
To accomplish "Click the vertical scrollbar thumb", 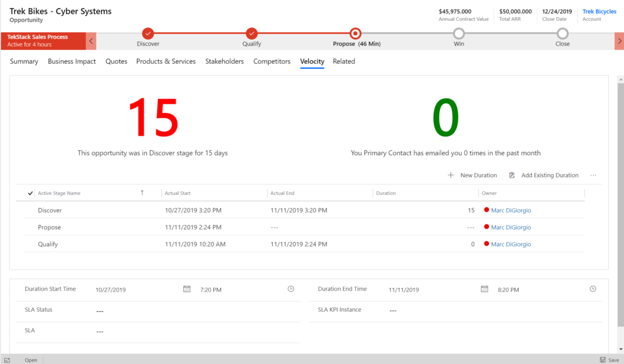I will tap(620, 205).
